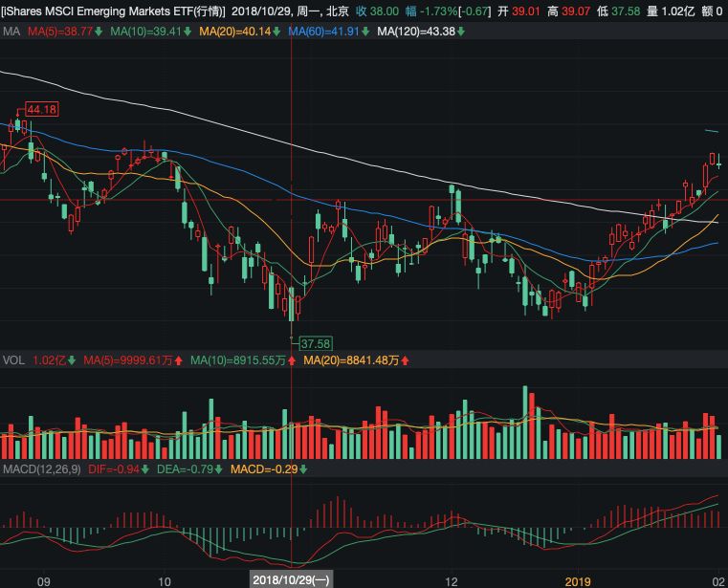Click the iShares MSCI Emerging Markets ETF title
Screen dimensions: 728x588
click(113, 11)
